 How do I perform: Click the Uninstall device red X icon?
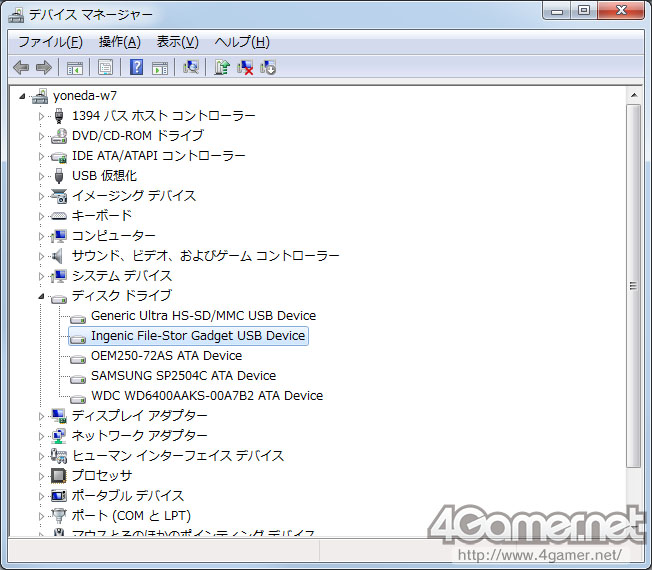245,67
